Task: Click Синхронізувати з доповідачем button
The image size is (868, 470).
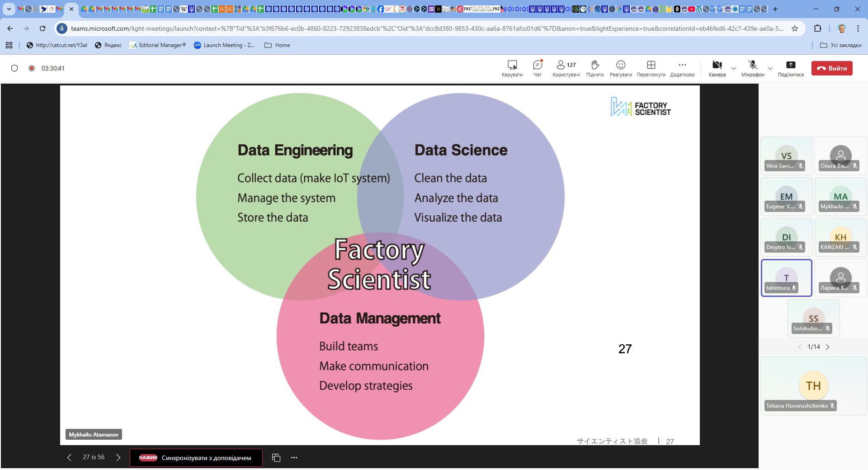Action: point(196,457)
